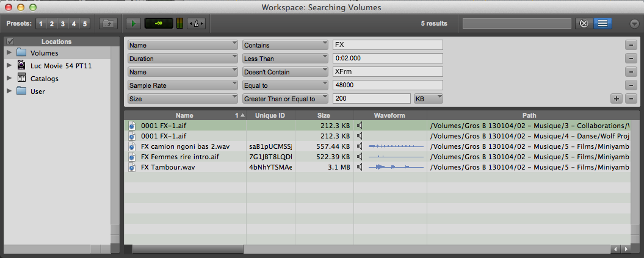Viewport: 644px width, 258px height.
Task: Open the Equal to operator dropdown
Action: coord(286,85)
